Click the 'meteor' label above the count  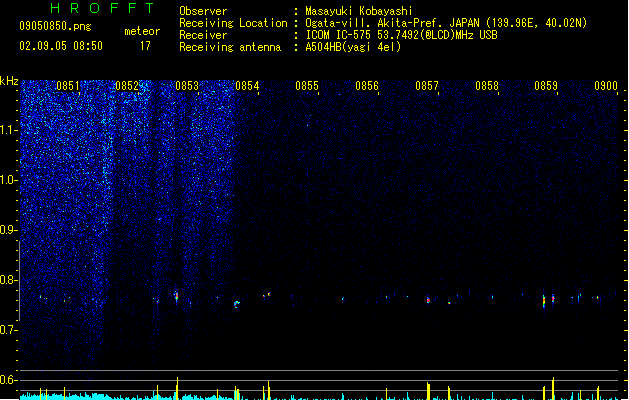tap(142, 31)
